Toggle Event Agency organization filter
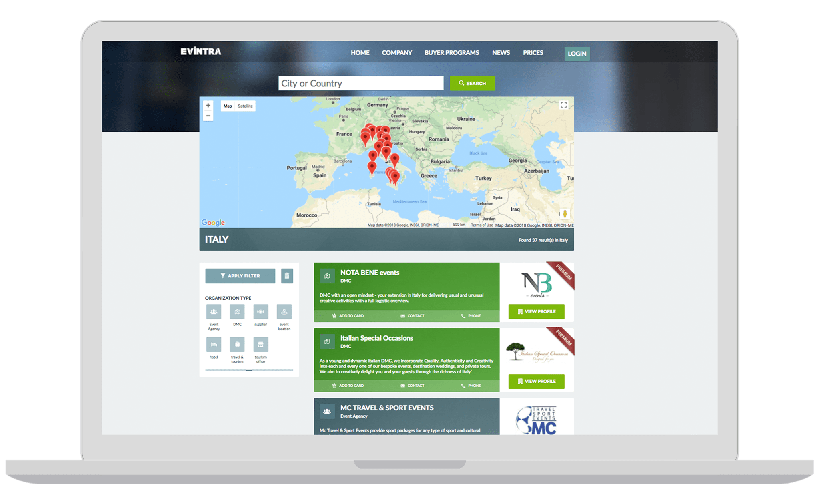Screen dimensions: 819x504 [214, 312]
